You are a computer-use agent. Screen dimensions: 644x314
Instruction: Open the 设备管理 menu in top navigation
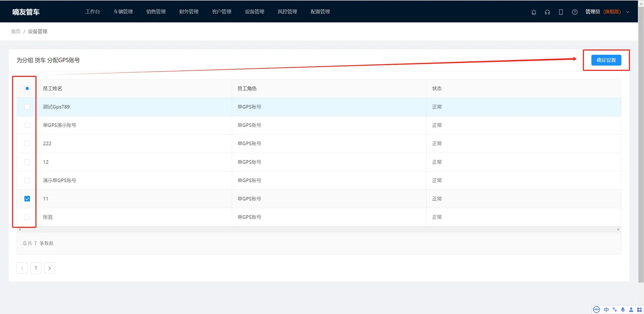(x=254, y=12)
